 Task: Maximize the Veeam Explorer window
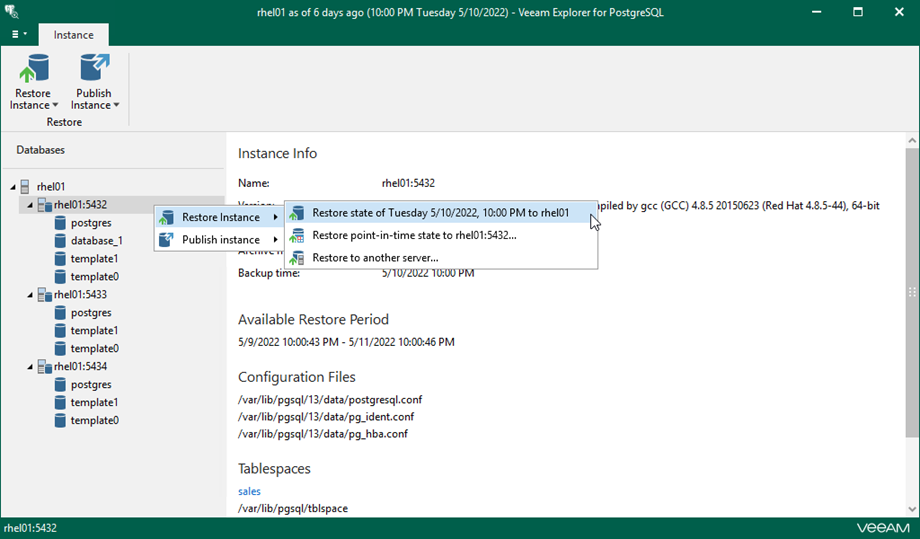[x=858, y=12]
